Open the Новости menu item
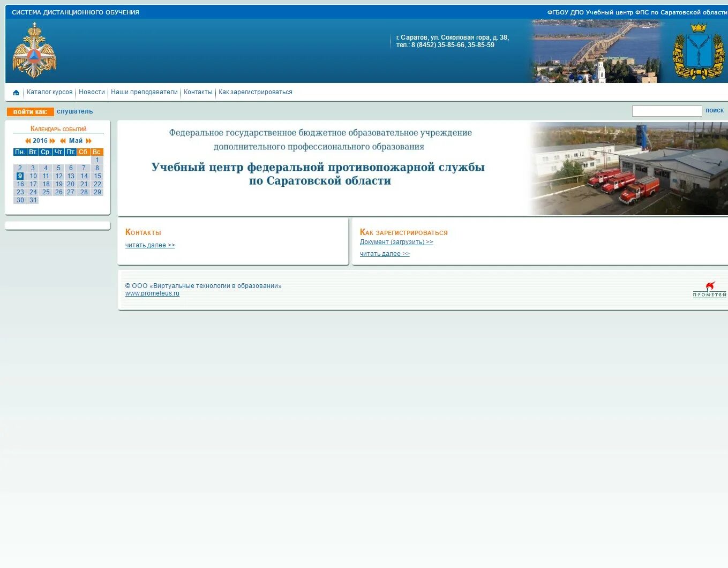728x568 pixels. 92,92
